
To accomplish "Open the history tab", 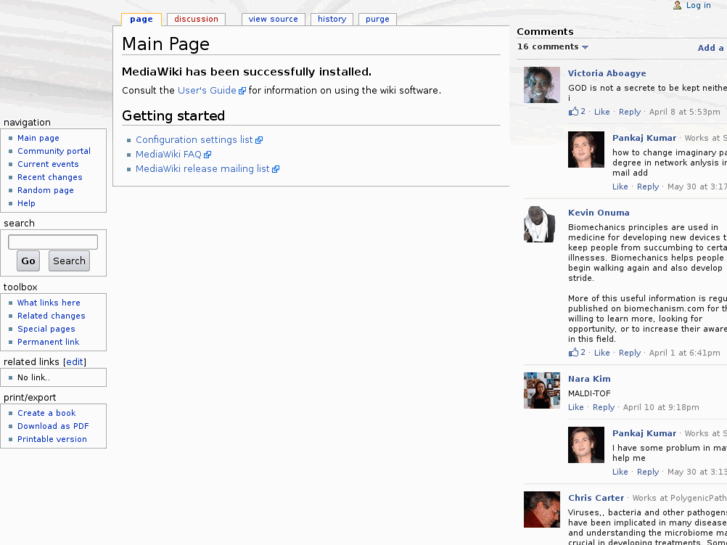I will pyautogui.click(x=332, y=19).
